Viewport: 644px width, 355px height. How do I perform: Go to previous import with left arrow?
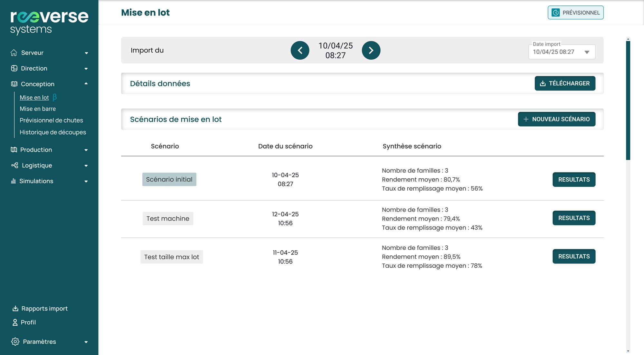(x=300, y=50)
